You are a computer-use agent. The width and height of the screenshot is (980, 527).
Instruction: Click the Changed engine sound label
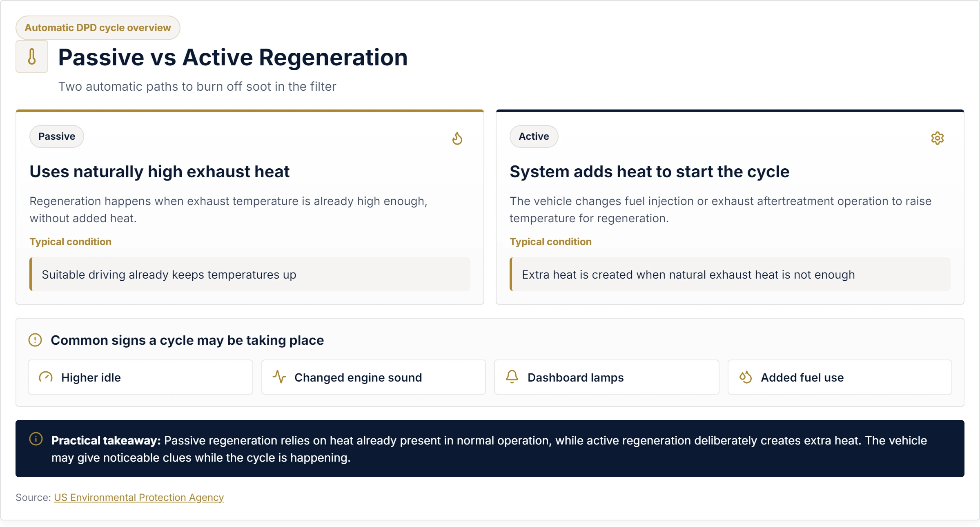tap(358, 377)
